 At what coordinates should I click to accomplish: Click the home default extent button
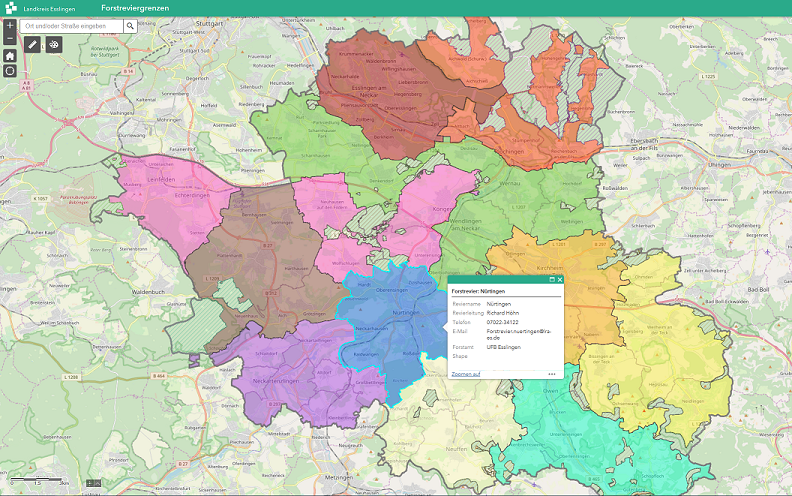tap(10, 56)
